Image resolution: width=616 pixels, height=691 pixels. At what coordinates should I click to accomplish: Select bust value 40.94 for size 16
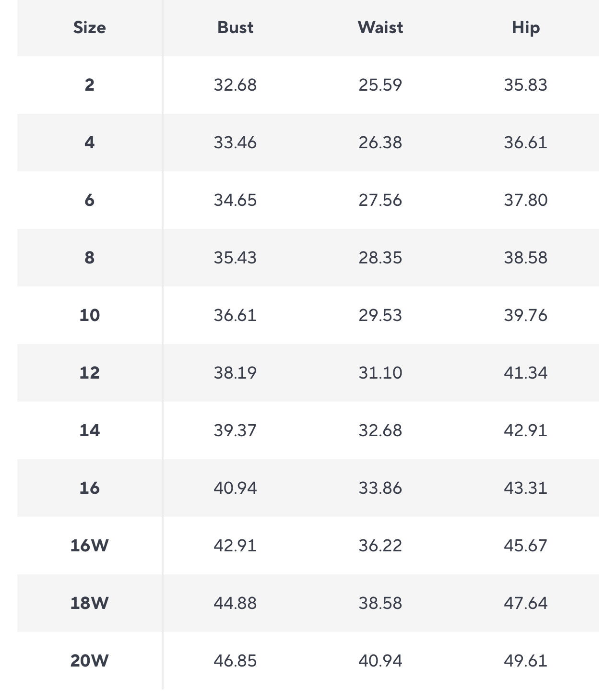click(235, 488)
